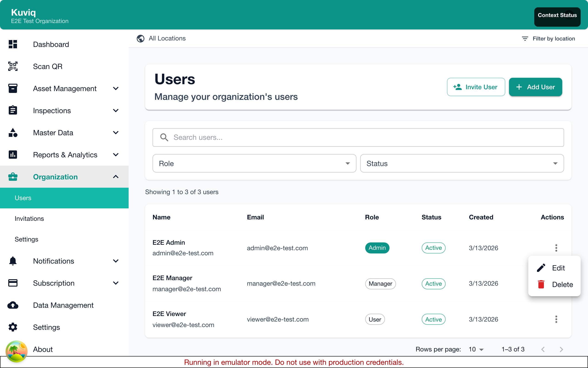This screenshot has width=588, height=368.
Task: Click the red Delete trash icon
Action: (x=541, y=284)
